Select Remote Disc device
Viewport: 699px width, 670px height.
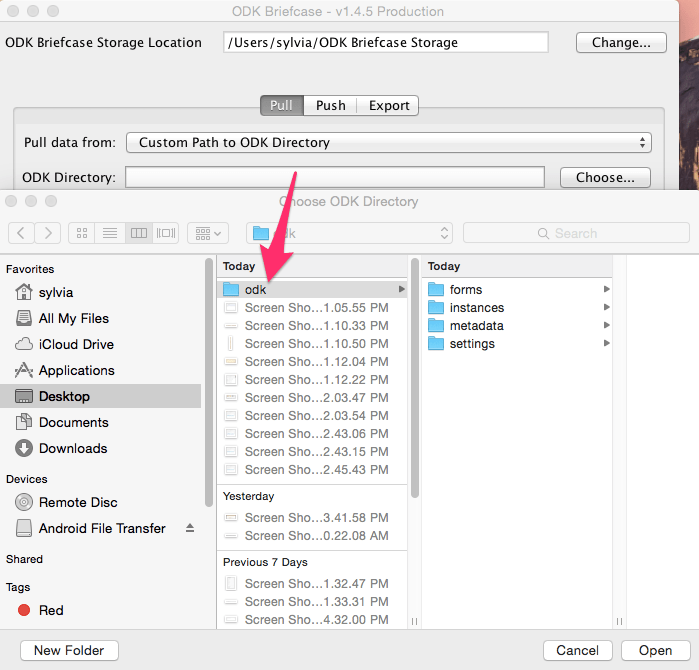coord(100,502)
